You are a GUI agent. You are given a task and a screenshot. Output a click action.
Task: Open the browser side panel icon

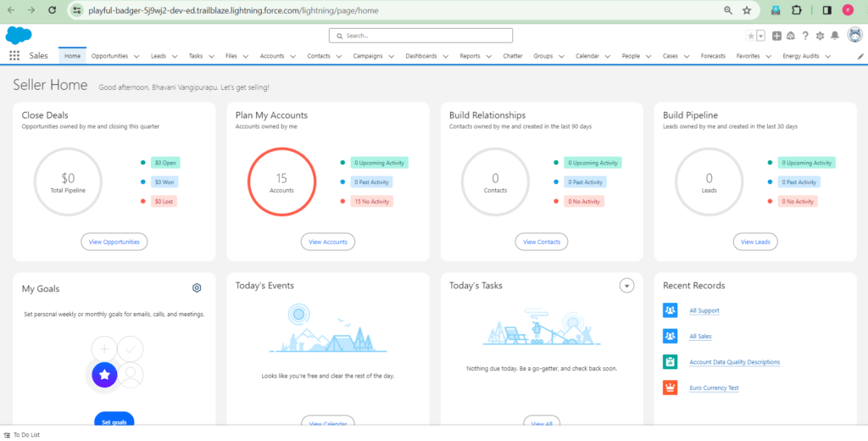(x=827, y=10)
